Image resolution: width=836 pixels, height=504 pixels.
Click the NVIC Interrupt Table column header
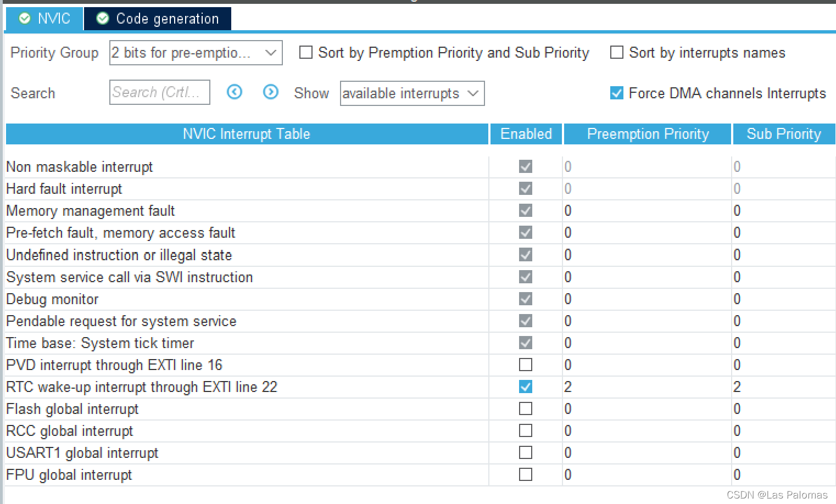coord(247,134)
